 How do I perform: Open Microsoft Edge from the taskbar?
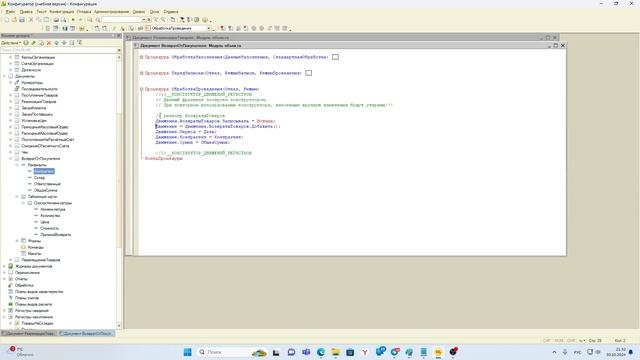pos(321,352)
